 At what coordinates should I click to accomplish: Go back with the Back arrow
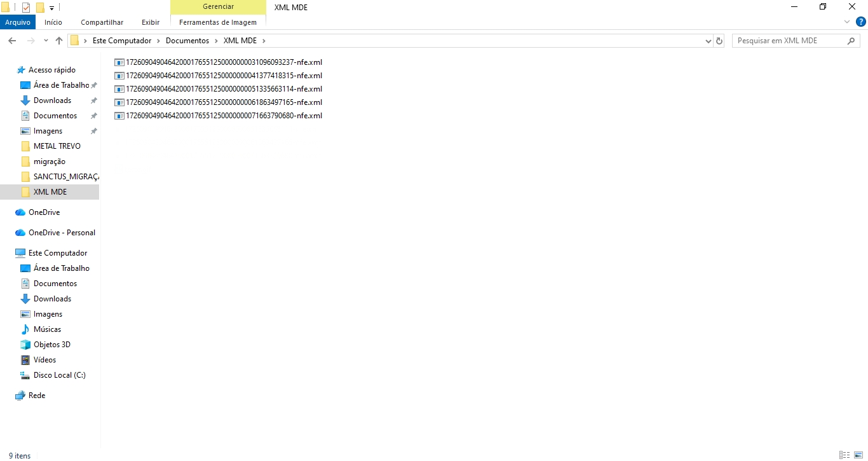click(12, 41)
